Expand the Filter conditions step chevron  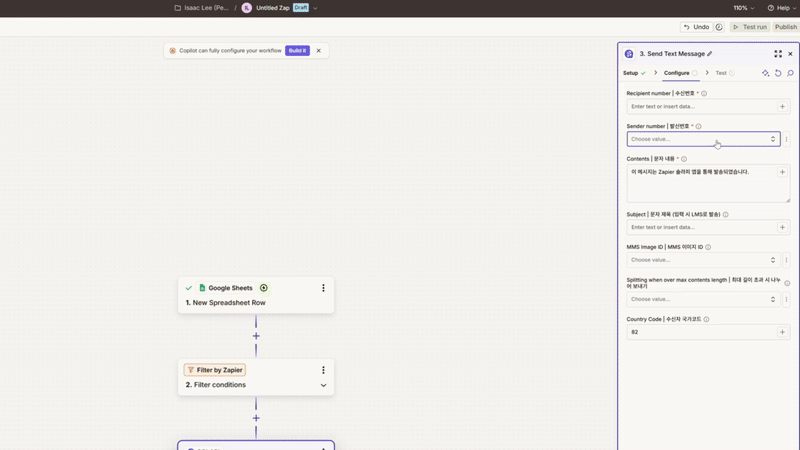[323, 385]
